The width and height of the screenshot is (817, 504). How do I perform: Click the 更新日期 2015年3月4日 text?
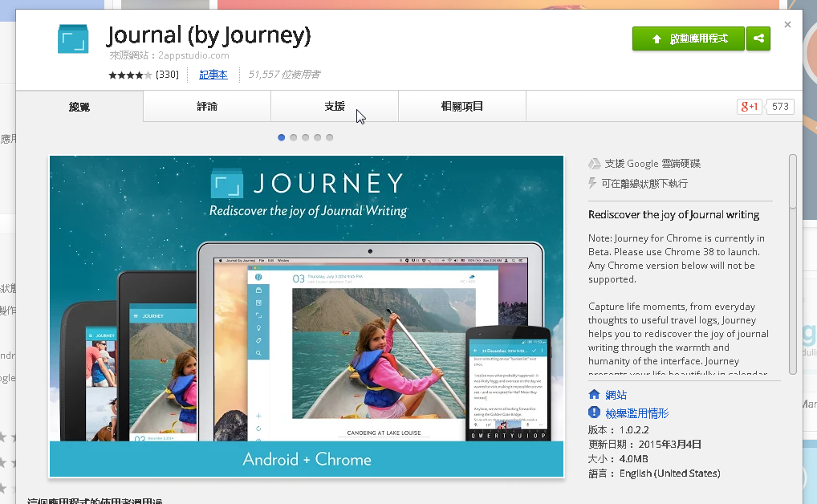pos(644,445)
